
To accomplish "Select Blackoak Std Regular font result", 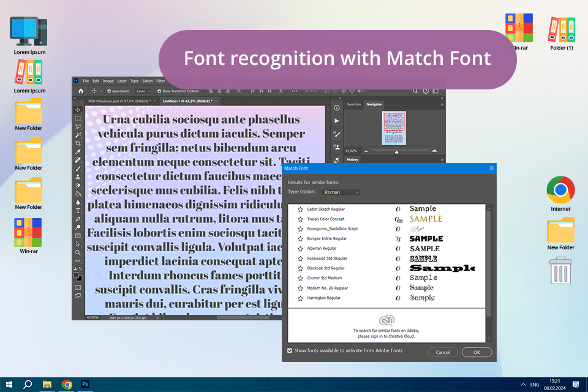I will 386,268.
